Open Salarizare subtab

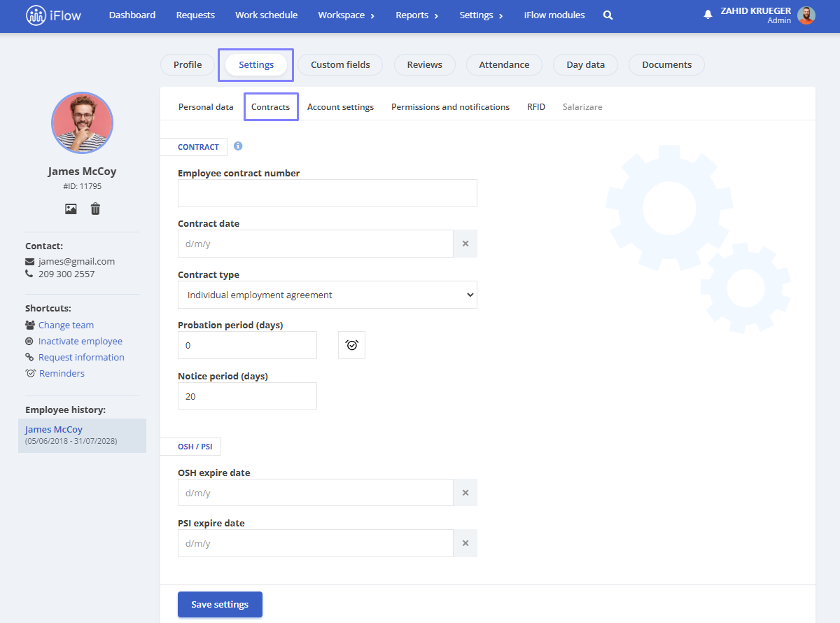tap(582, 107)
